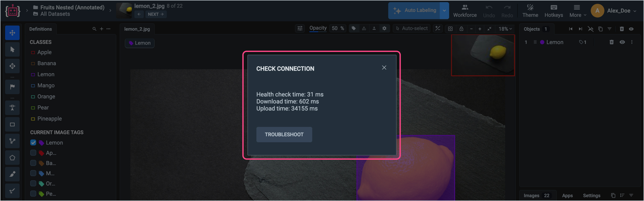Switch to the Definitions tab

click(41, 29)
